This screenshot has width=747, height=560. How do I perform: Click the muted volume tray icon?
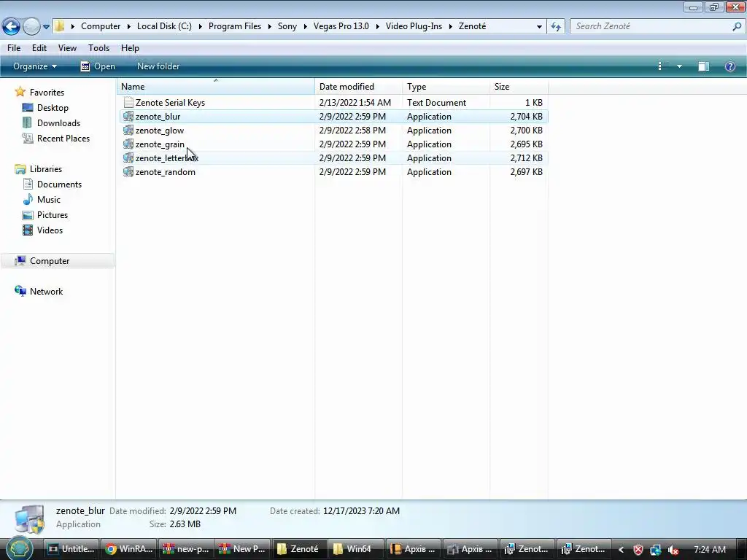click(x=673, y=550)
